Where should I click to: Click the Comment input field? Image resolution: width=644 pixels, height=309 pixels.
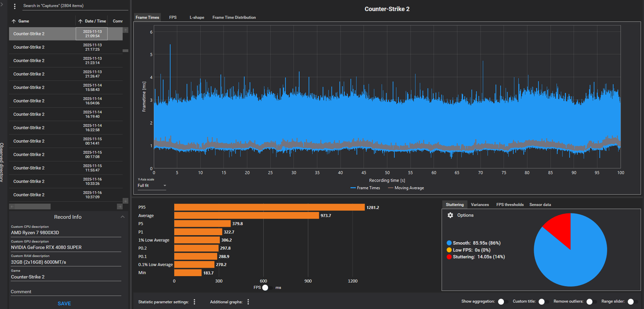[66, 292]
